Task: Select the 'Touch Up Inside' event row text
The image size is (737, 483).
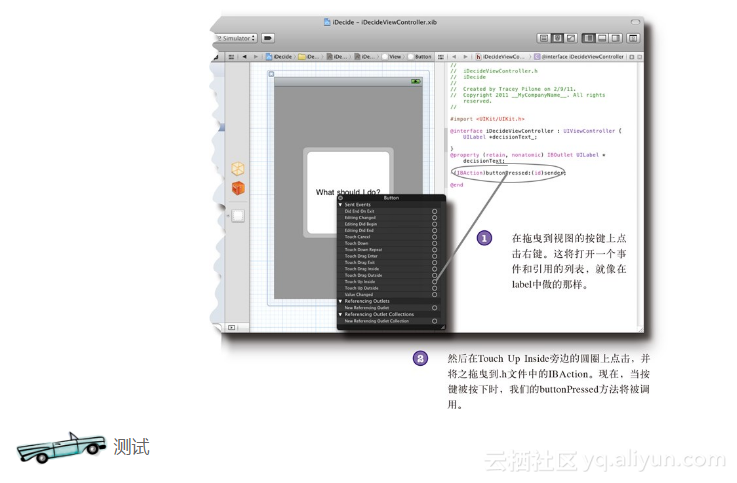Action: point(360,282)
